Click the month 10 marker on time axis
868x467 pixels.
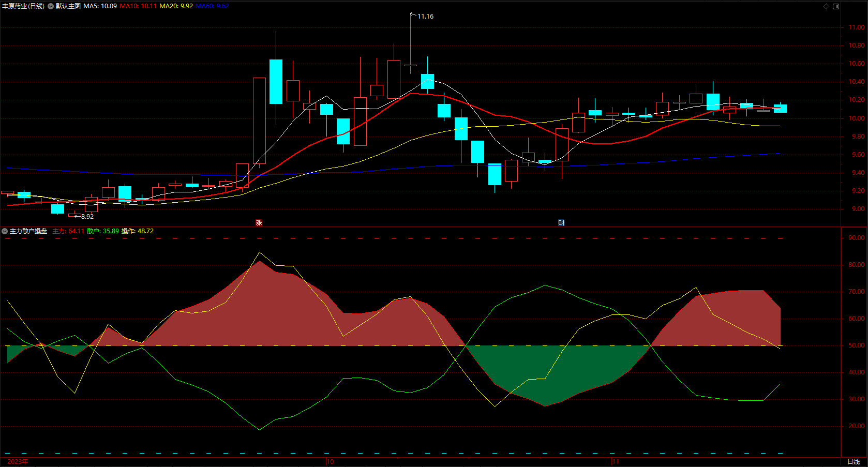pos(331,461)
